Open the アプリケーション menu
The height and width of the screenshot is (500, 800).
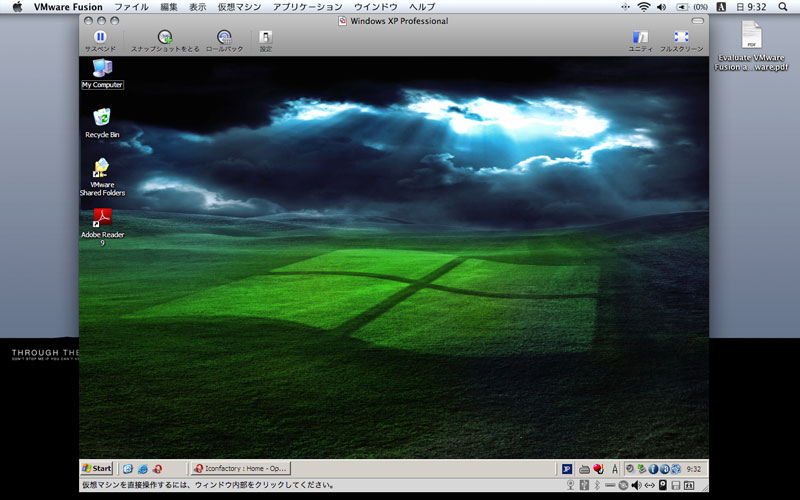[x=307, y=7]
